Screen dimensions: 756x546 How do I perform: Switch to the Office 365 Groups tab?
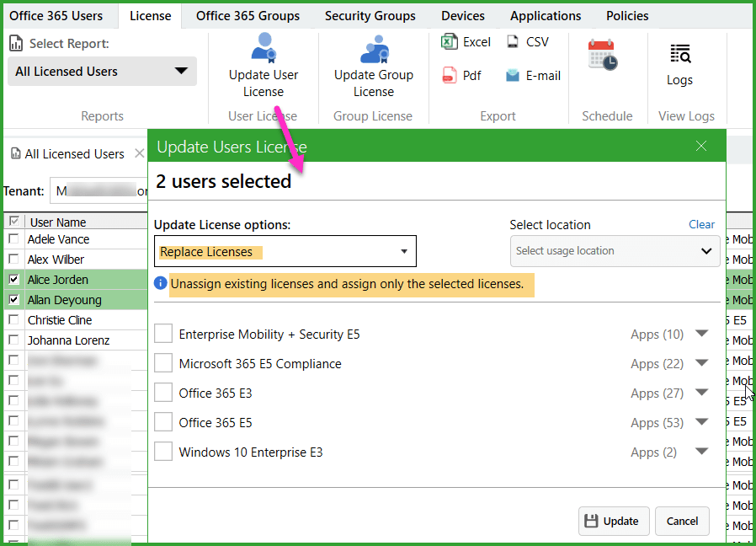(248, 15)
